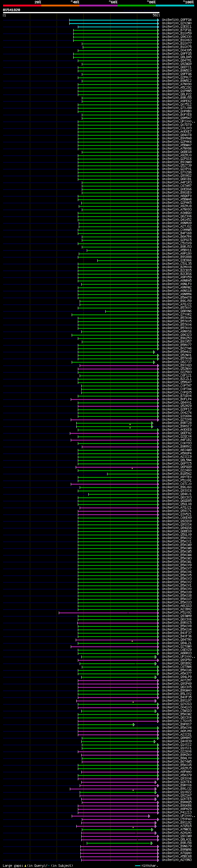Select hit UniRef100_A7NV90

[x=176, y=84]
